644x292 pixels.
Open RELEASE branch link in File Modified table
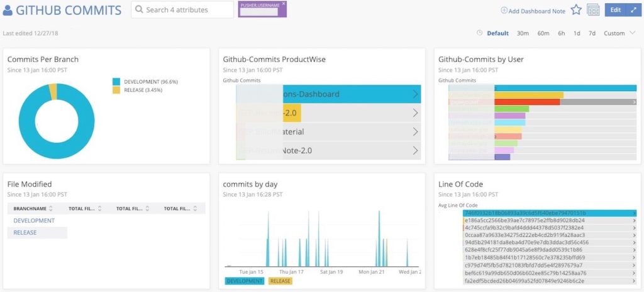coord(25,232)
